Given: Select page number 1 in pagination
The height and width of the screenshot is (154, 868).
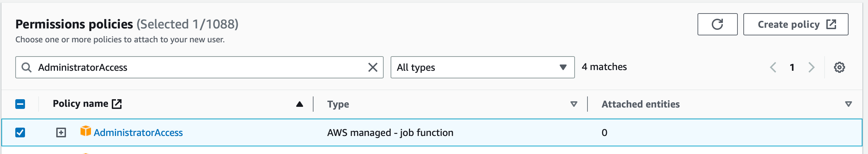Looking at the screenshot, I should [x=792, y=67].
